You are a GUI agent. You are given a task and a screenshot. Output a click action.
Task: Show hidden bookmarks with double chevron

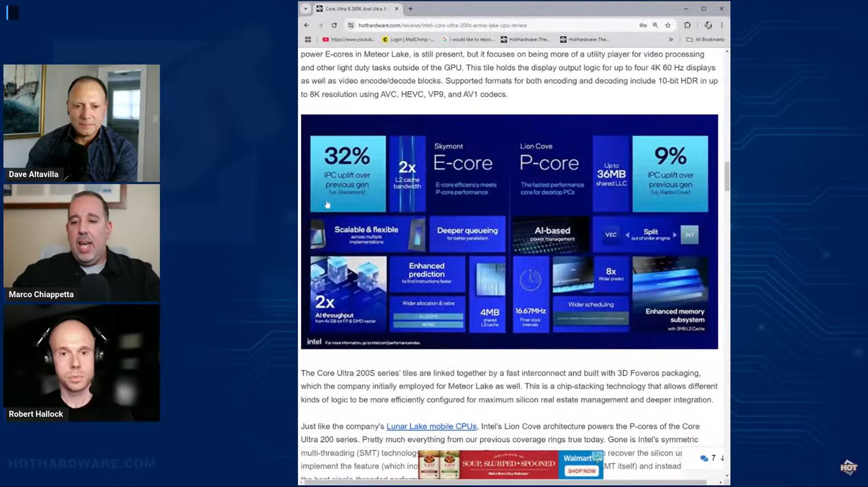point(671,39)
